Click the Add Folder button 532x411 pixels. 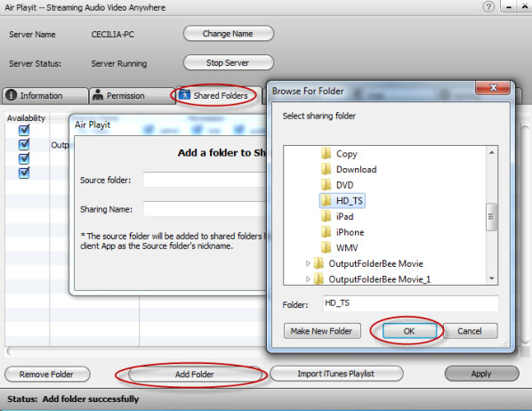pyautogui.click(x=195, y=374)
